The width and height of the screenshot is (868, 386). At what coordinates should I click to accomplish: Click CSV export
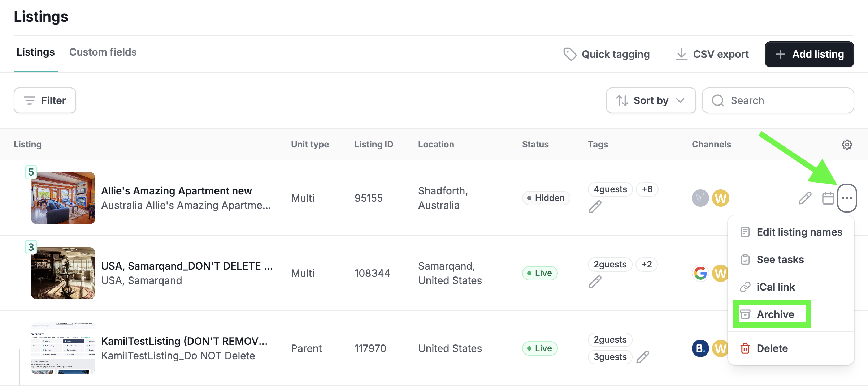tap(712, 54)
